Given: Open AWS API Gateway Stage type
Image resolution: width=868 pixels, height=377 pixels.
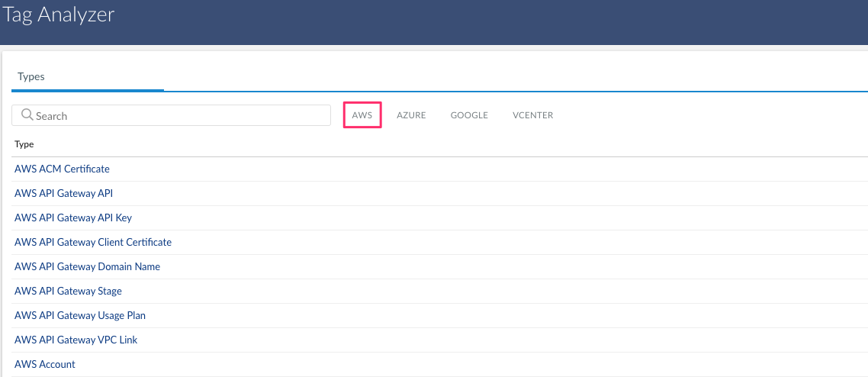Looking at the screenshot, I should [68, 291].
